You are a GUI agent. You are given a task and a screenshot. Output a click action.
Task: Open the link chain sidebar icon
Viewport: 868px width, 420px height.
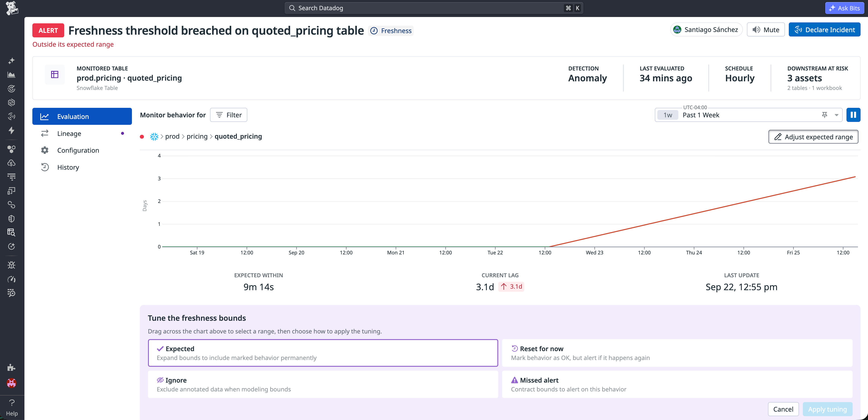tap(12, 205)
